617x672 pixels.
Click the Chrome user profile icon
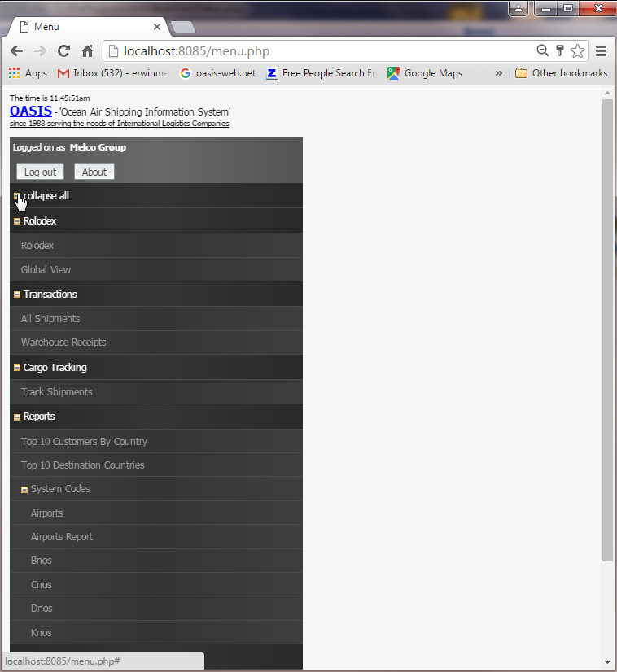click(519, 8)
